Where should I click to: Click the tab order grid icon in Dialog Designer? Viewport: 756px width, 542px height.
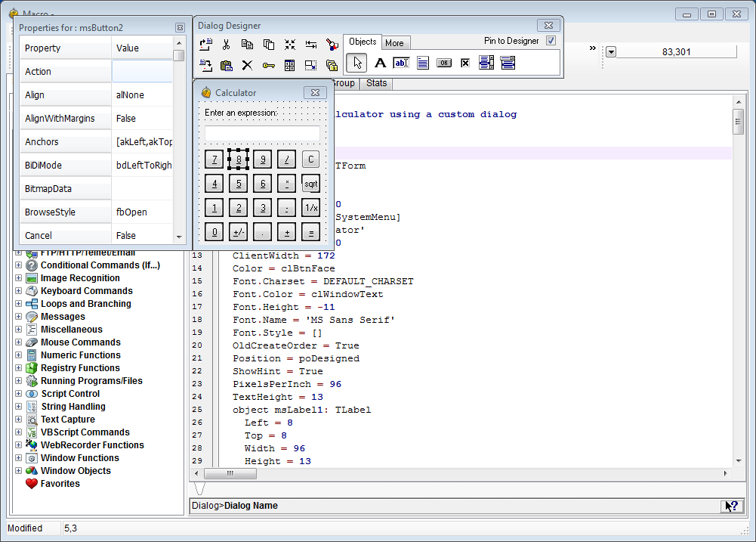tap(290, 65)
